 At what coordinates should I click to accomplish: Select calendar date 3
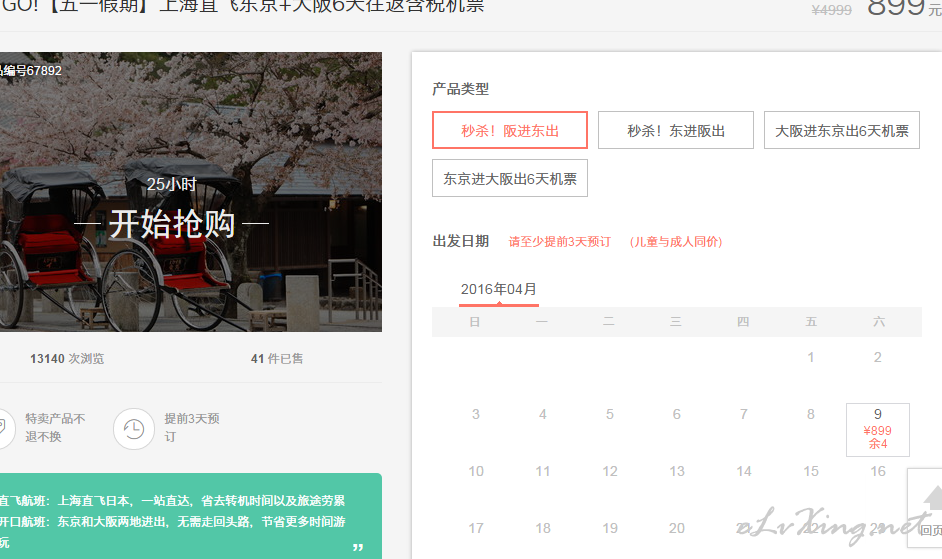tap(476, 414)
